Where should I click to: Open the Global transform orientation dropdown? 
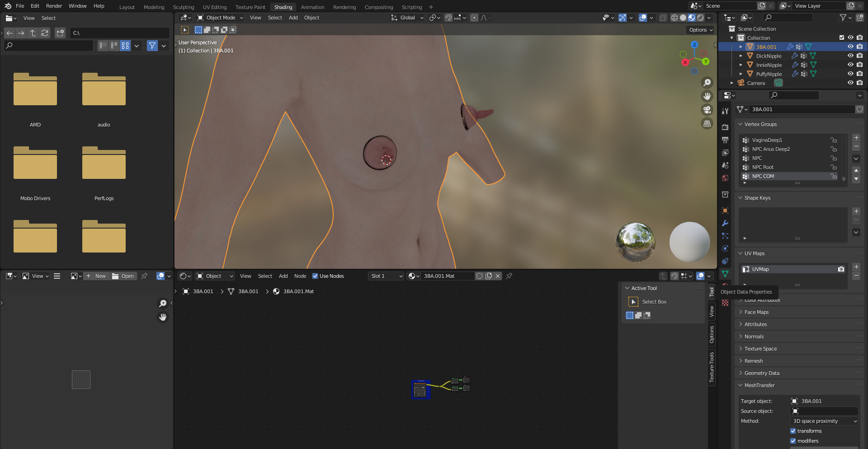click(x=407, y=18)
